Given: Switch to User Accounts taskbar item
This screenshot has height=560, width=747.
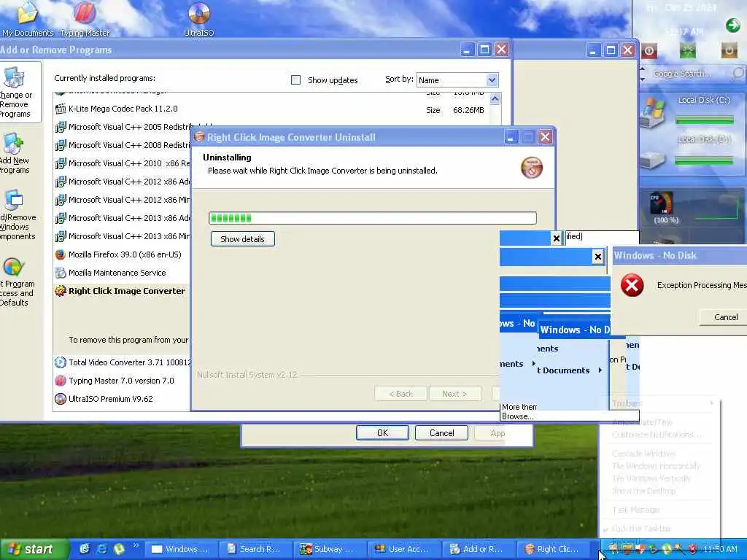Looking at the screenshot, I should [x=403, y=549].
